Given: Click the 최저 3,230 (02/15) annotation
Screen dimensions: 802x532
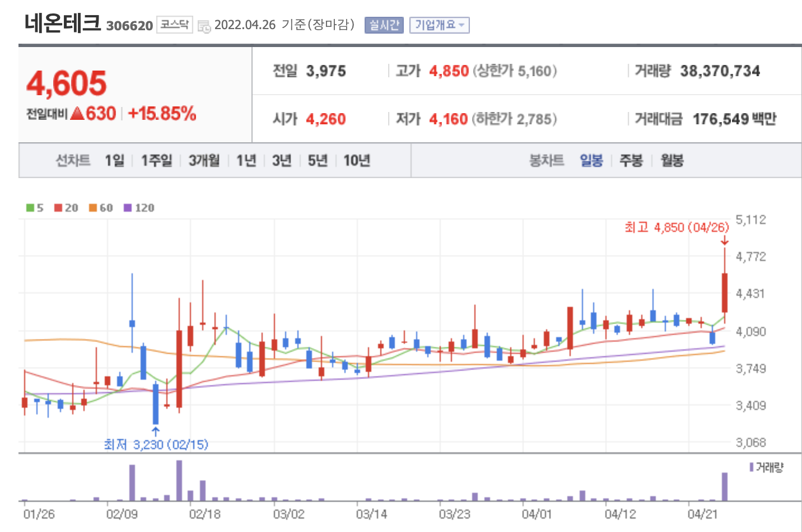Looking at the screenshot, I should pos(156,445).
